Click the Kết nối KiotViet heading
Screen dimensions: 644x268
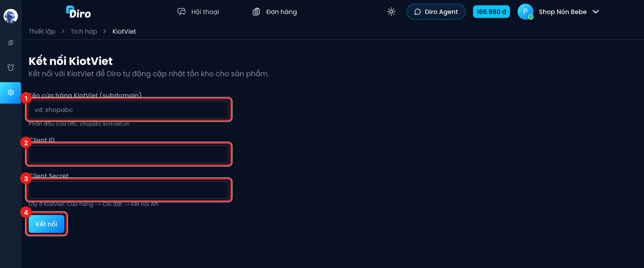(x=71, y=61)
